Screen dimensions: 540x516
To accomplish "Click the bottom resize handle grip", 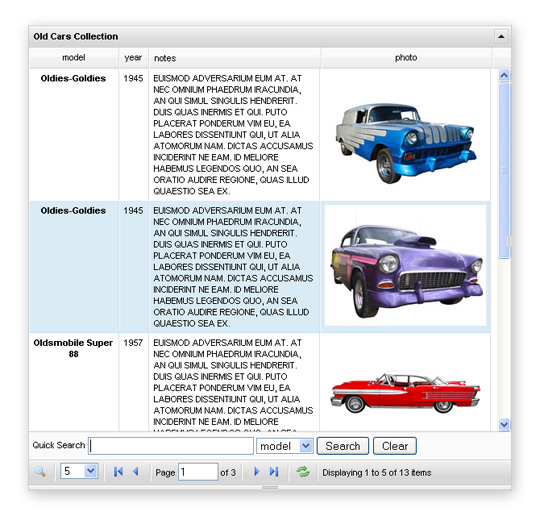I will click(x=270, y=487).
